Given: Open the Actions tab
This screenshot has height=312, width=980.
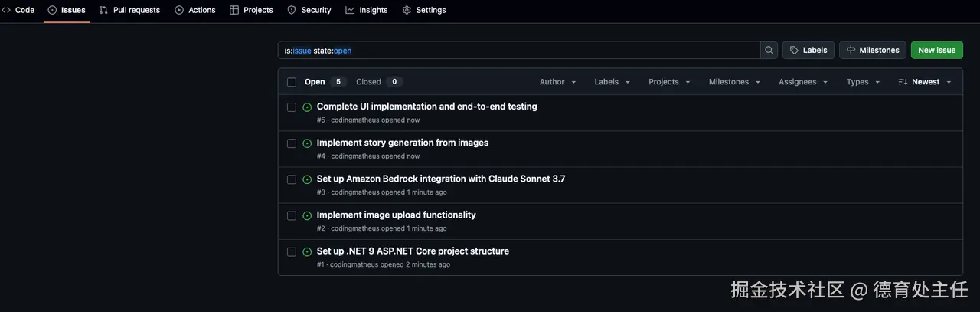Looking at the screenshot, I should pos(195,10).
